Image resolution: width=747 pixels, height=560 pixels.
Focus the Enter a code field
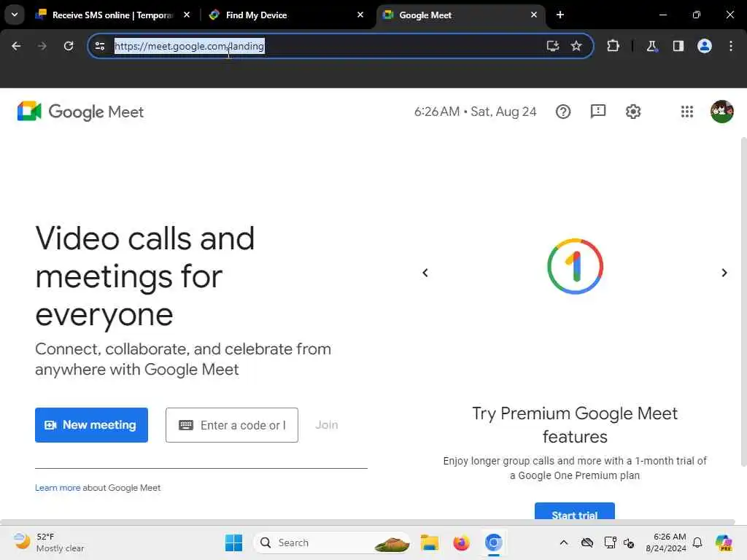[232, 425]
